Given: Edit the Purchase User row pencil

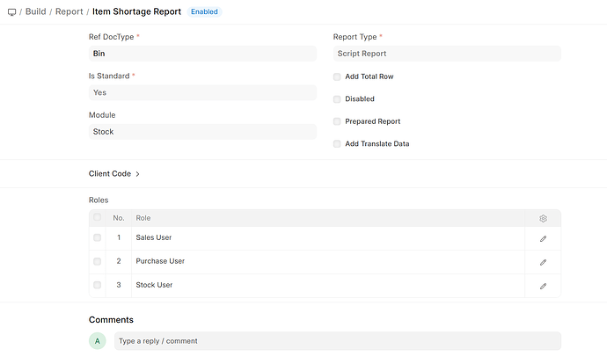Looking at the screenshot, I should (543, 262).
